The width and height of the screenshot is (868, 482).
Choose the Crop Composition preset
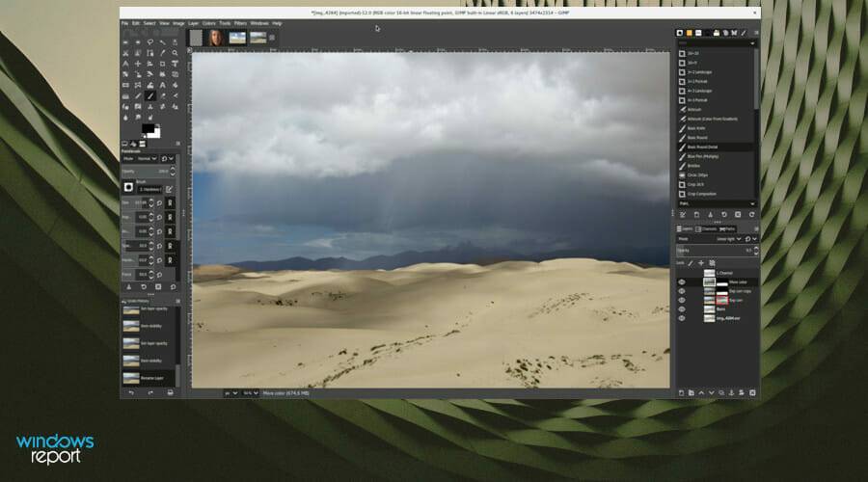tap(716, 194)
